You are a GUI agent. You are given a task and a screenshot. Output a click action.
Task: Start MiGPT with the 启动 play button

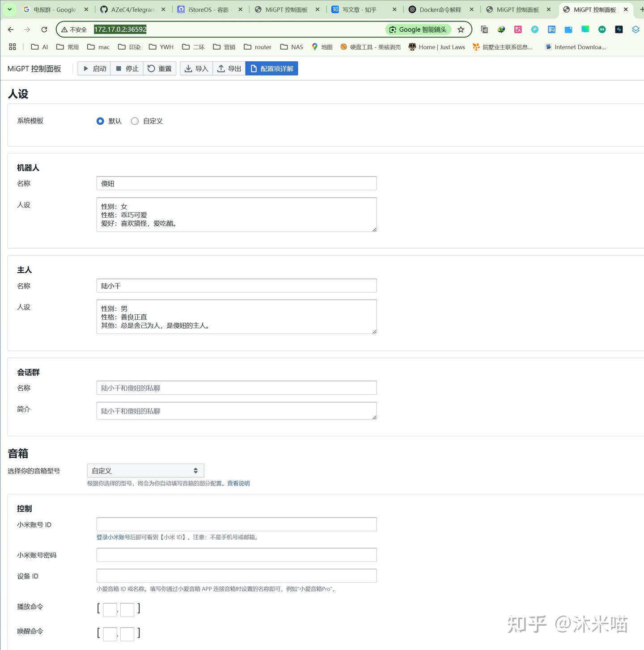[94, 68]
